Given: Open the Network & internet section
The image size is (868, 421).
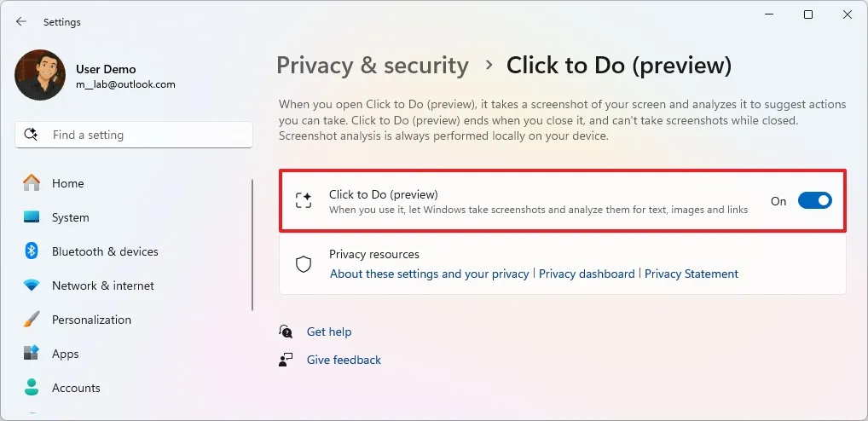Looking at the screenshot, I should pyautogui.click(x=103, y=285).
